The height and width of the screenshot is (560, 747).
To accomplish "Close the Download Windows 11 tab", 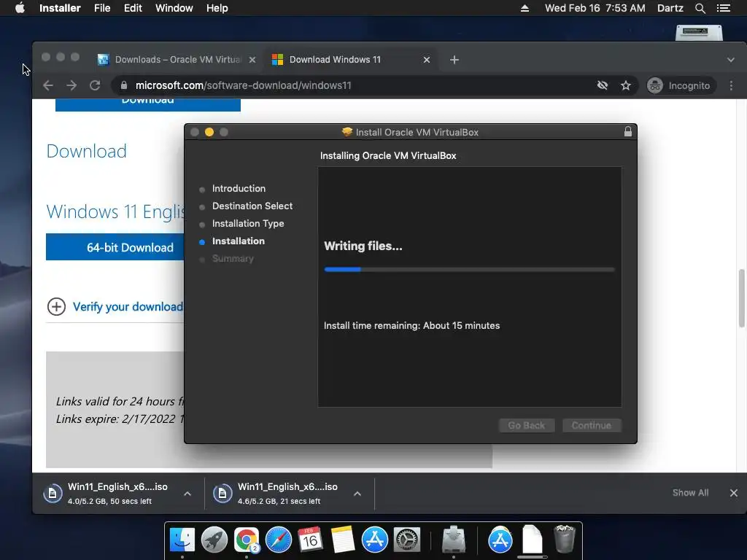I will [426, 60].
